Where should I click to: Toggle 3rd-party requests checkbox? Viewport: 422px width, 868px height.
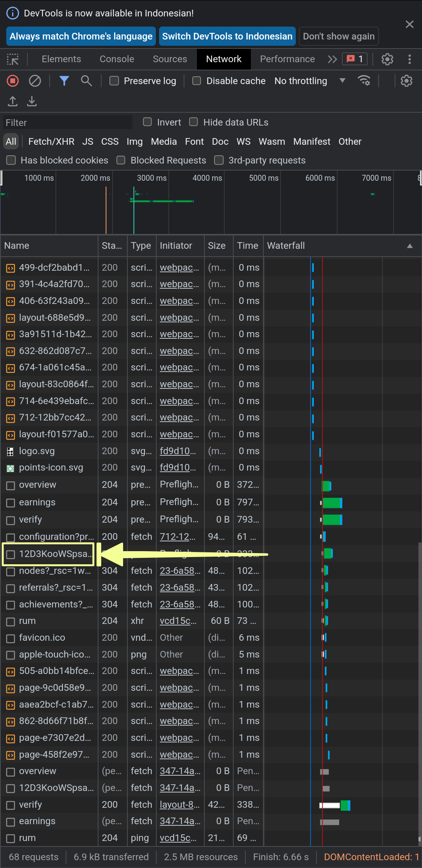click(219, 160)
